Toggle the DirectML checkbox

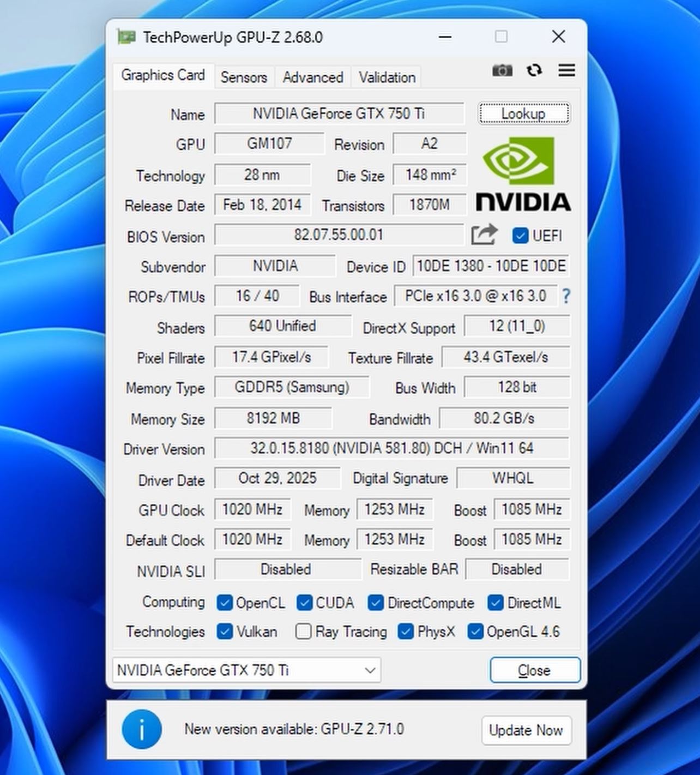click(x=496, y=603)
